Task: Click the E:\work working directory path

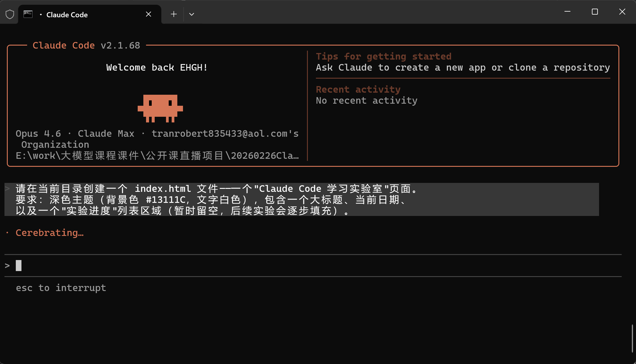Action: click(x=157, y=156)
